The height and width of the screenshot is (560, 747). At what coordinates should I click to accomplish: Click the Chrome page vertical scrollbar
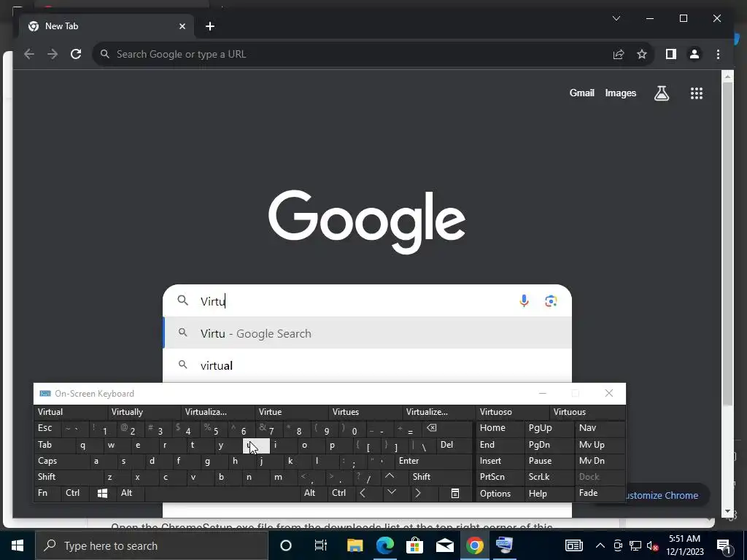727,243
